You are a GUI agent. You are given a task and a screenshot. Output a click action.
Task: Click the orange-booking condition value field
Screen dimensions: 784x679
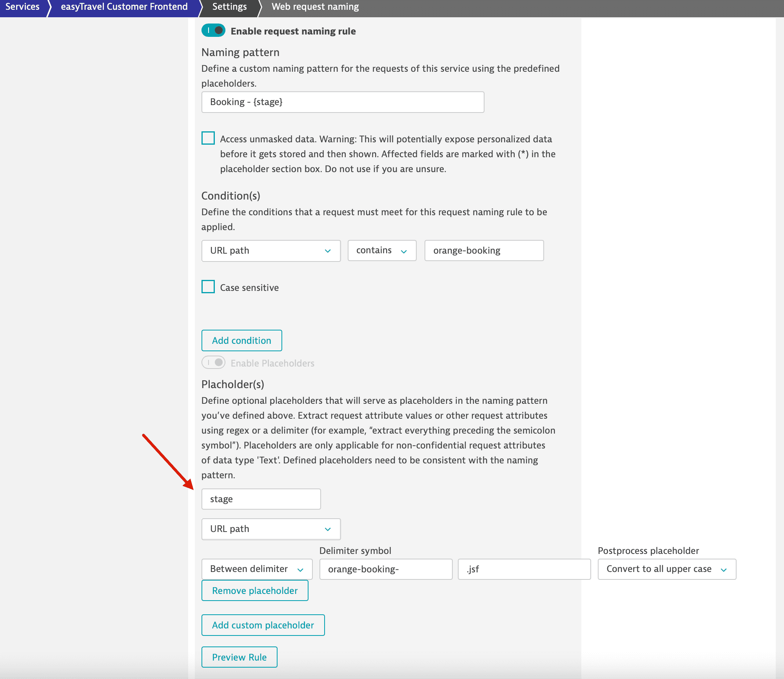pos(484,251)
